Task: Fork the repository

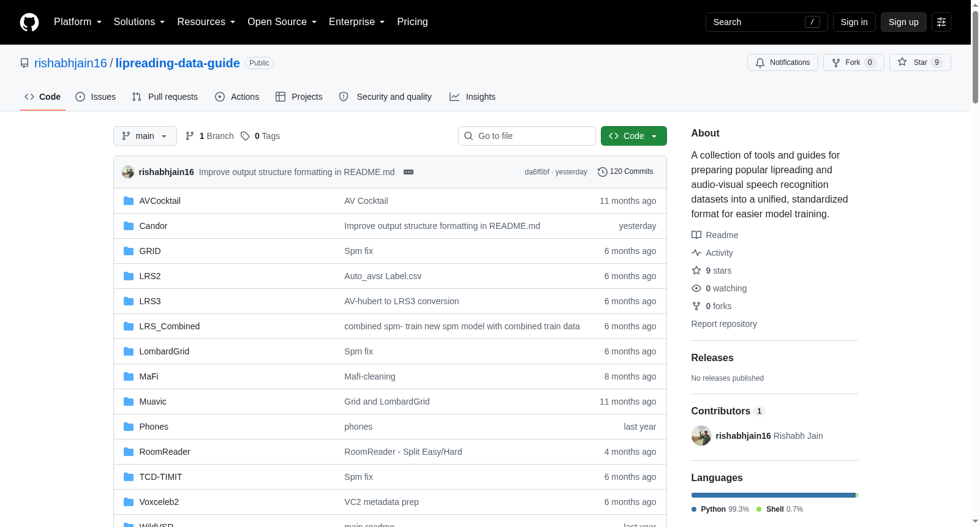Action: tap(854, 62)
